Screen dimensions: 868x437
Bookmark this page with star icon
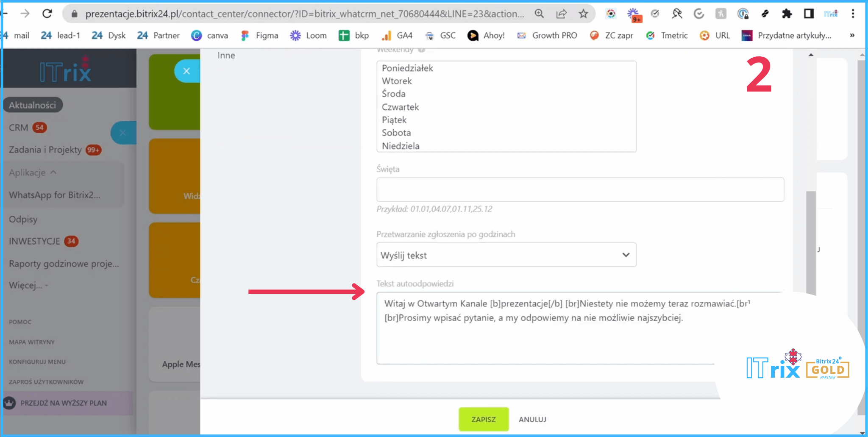[x=583, y=14]
